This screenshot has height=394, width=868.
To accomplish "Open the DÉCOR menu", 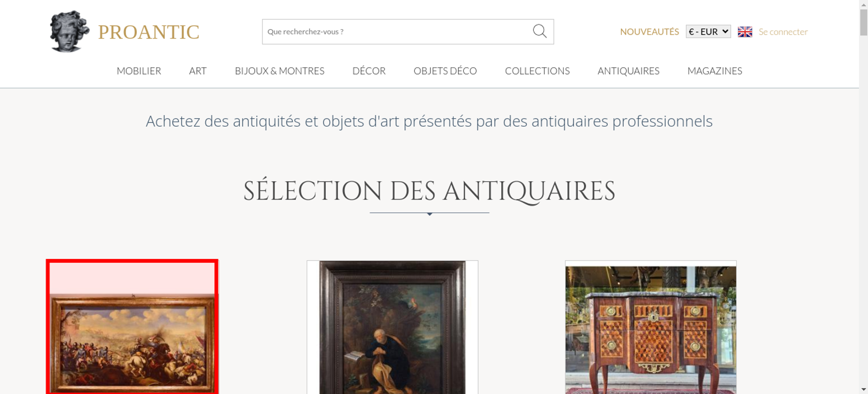I will 369,71.
